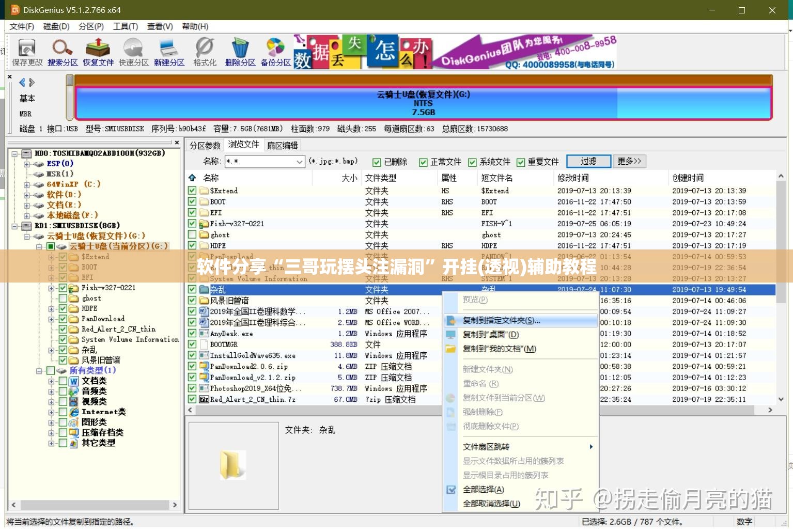793x532 pixels.
Task: Click the 过滤 button
Action: click(x=588, y=161)
